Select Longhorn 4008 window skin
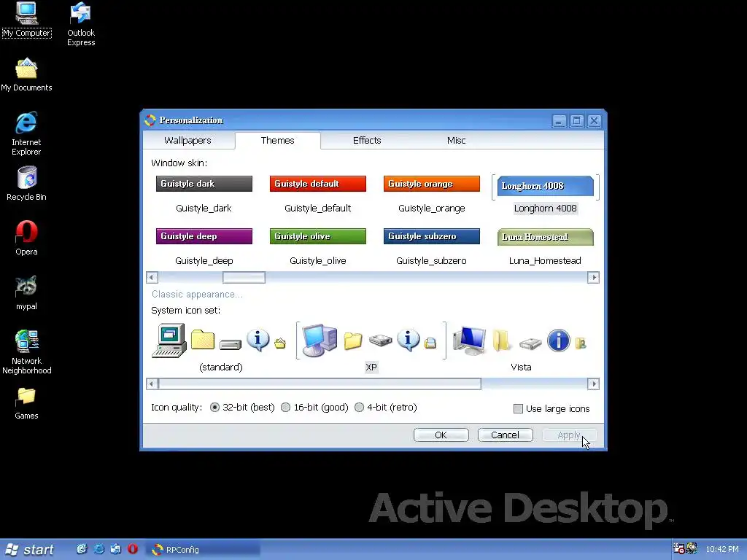The height and width of the screenshot is (560, 747). click(546, 195)
